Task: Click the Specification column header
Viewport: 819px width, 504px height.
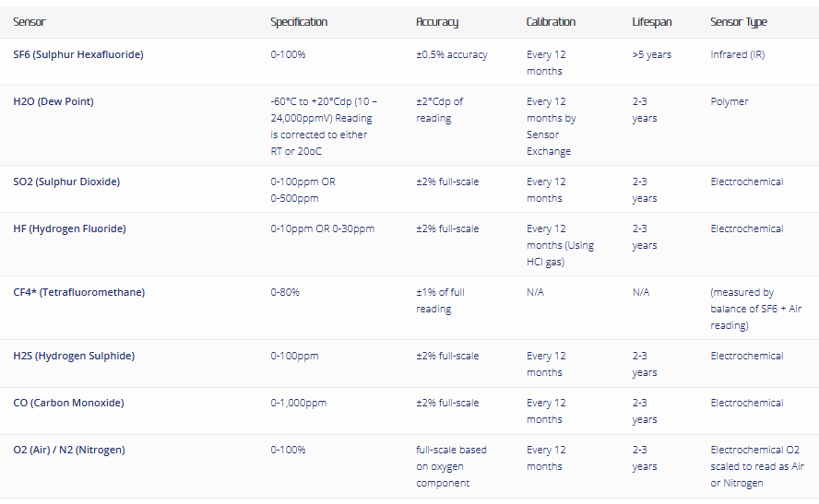Action: [299, 22]
